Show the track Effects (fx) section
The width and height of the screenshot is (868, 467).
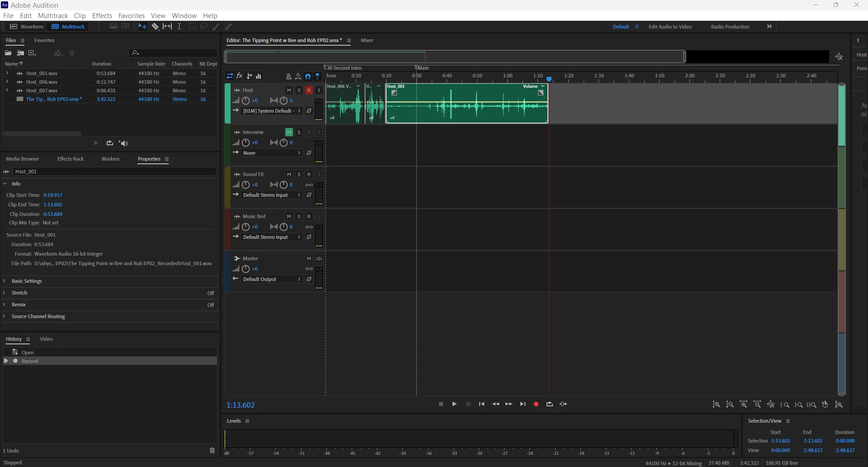pyautogui.click(x=240, y=76)
